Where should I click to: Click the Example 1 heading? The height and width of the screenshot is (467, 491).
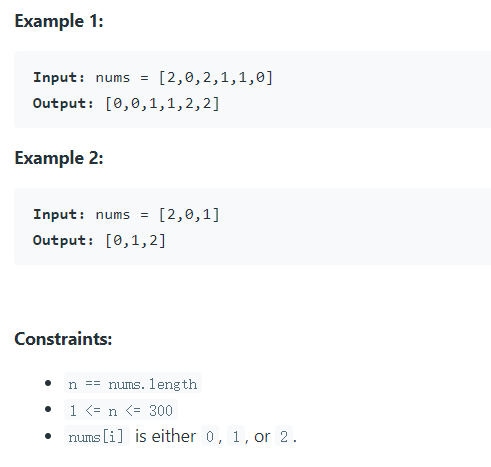59,21
